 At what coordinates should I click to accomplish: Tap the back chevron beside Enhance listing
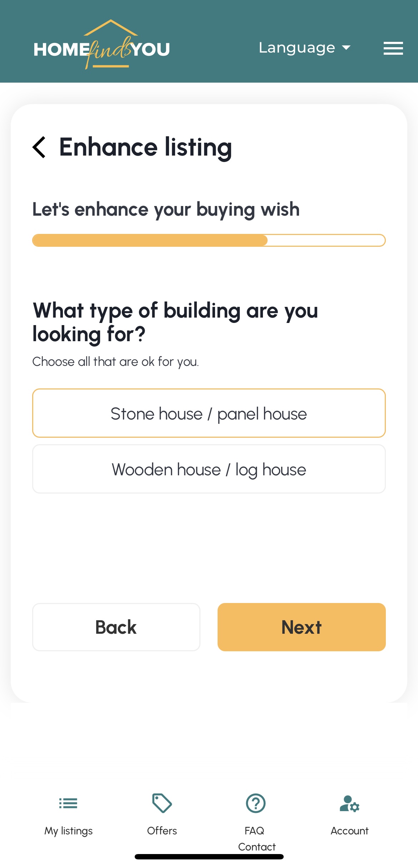[x=39, y=147]
